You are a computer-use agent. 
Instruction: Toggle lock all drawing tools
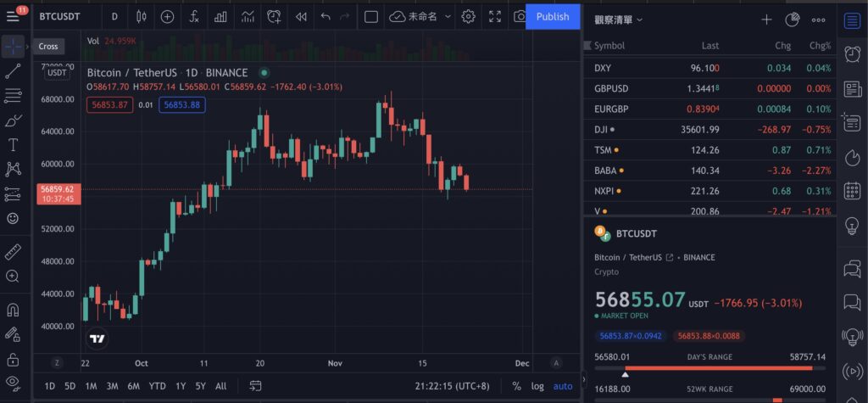13,359
